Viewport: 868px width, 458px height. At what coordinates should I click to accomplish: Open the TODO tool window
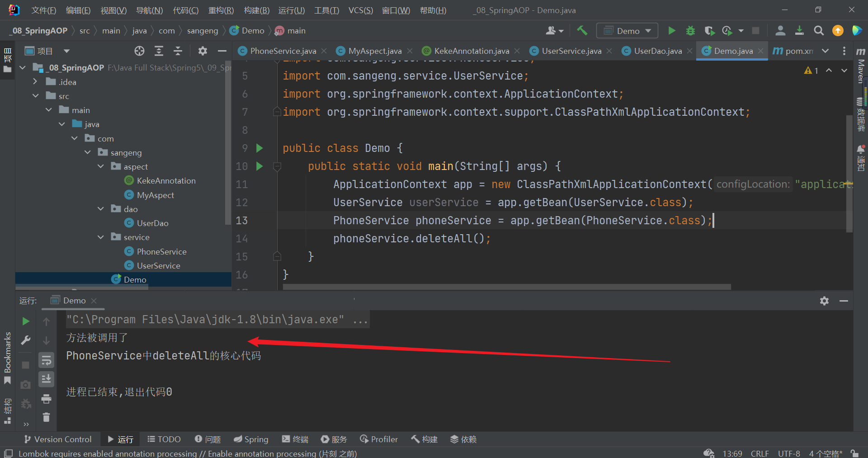pyautogui.click(x=164, y=439)
